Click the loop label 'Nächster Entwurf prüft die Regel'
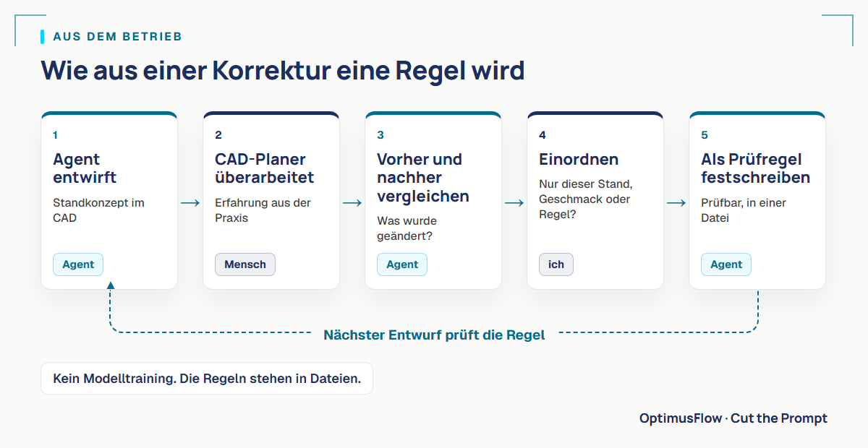 [x=434, y=335]
